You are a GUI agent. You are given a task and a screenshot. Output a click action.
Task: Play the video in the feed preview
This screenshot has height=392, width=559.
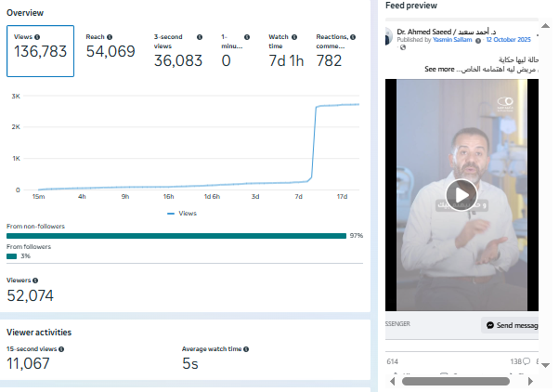[461, 194]
